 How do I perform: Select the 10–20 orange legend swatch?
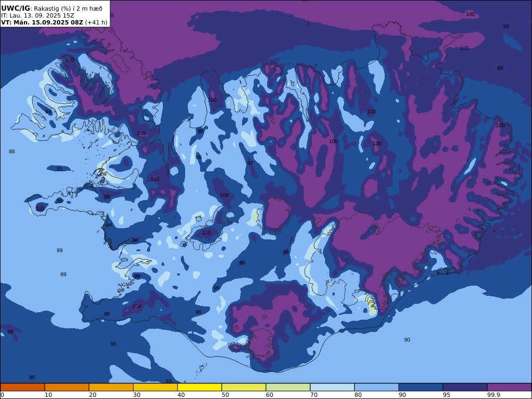(x=67, y=387)
